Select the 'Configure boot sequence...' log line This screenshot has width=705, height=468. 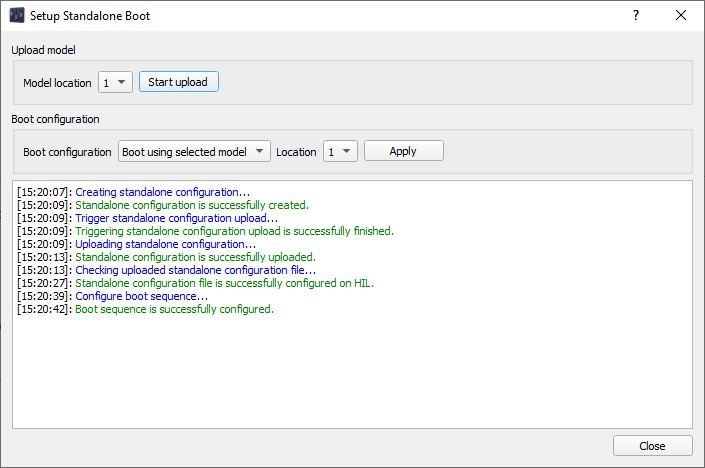click(141, 296)
